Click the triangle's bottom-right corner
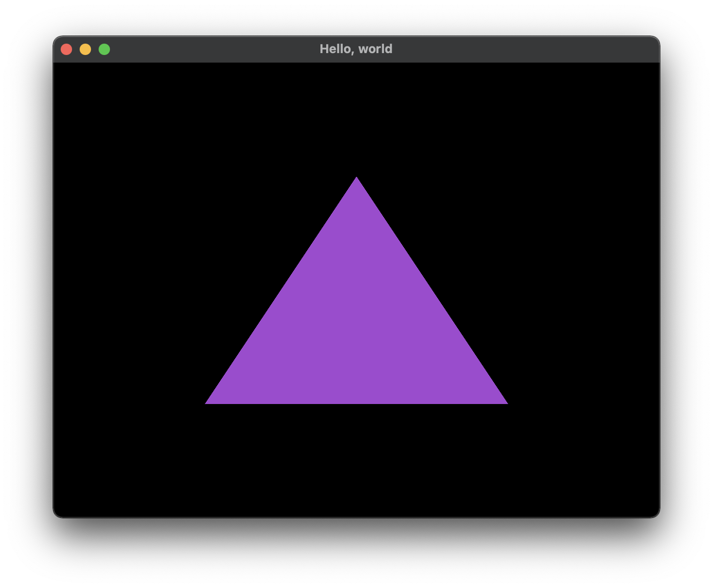 (x=503, y=401)
